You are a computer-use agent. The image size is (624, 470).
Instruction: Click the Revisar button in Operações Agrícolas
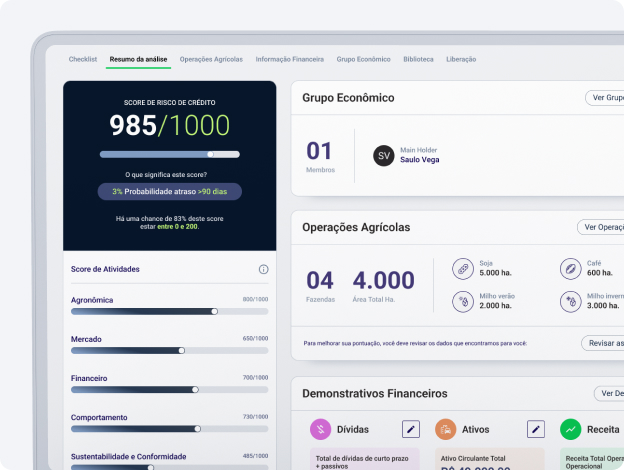coord(603,343)
